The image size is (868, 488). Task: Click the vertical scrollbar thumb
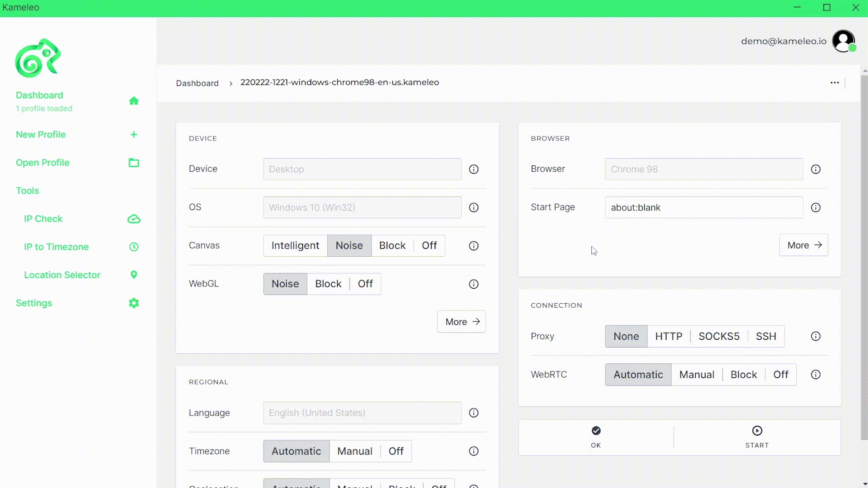(864, 258)
